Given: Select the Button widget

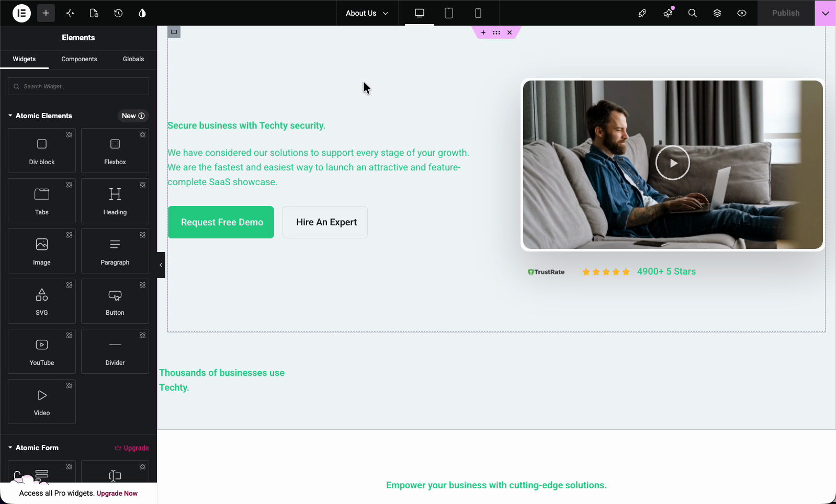Looking at the screenshot, I should (115, 301).
